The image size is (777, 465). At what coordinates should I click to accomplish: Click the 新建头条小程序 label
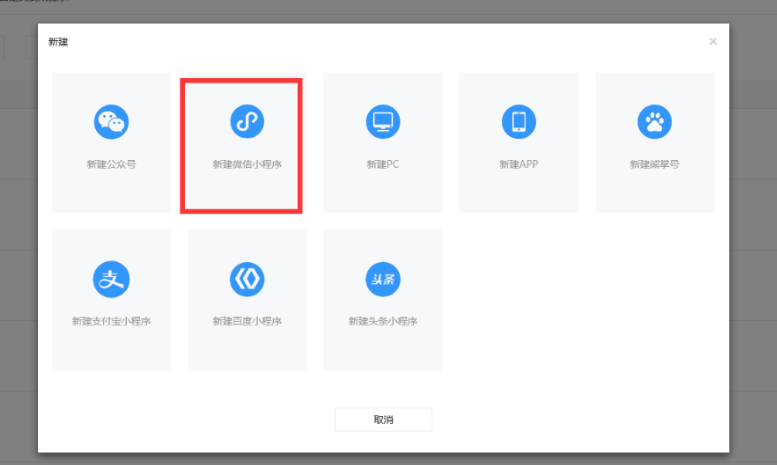383,321
